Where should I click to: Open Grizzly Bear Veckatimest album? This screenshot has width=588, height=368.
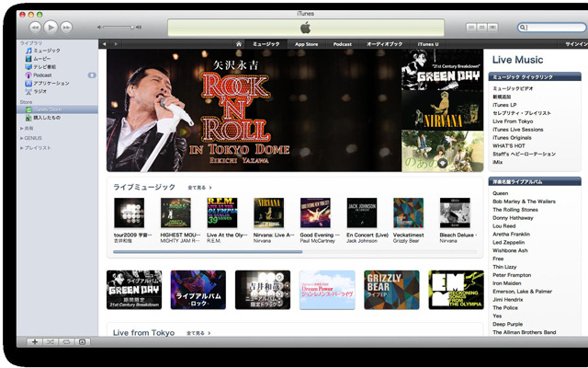coord(408,213)
